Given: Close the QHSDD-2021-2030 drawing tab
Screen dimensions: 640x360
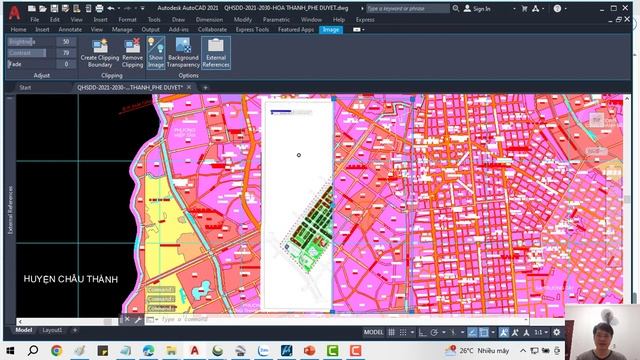Looking at the screenshot, I should click(189, 87).
